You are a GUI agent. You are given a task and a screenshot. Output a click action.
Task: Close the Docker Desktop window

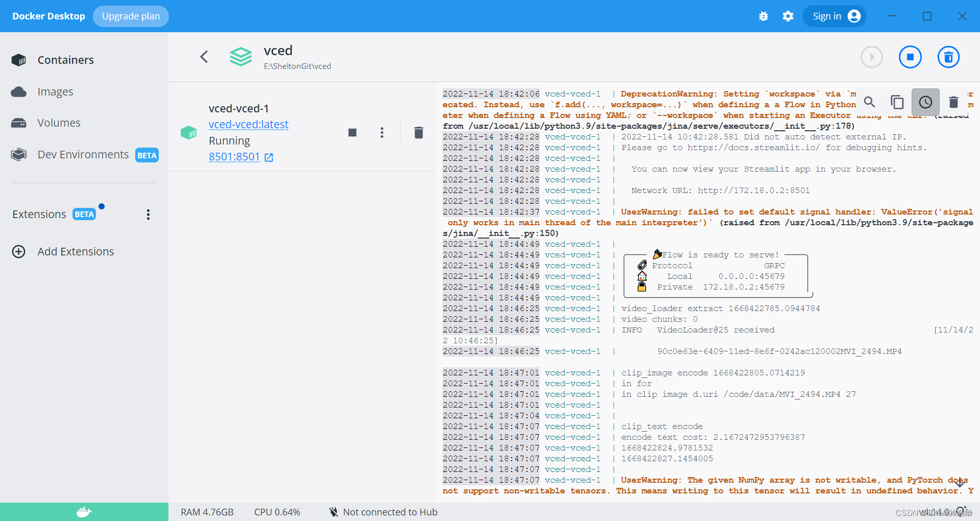click(962, 16)
